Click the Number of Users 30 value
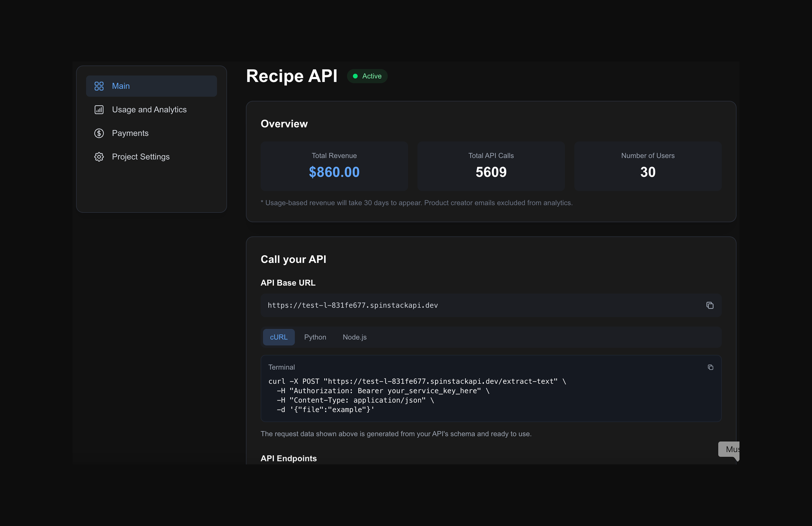The image size is (812, 526). click(648, 172)
